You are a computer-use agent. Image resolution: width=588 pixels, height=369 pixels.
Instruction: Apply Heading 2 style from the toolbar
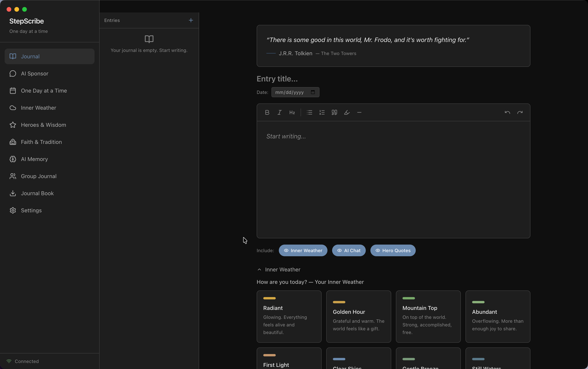[292, 112]
